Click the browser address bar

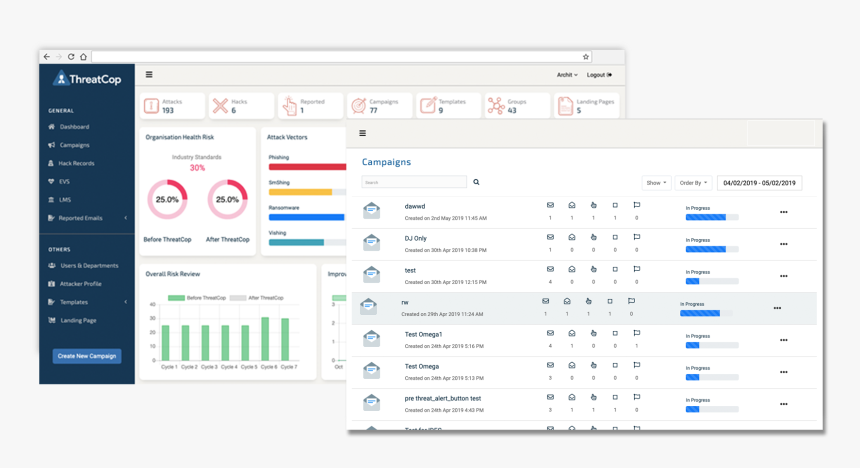(341, 57)
